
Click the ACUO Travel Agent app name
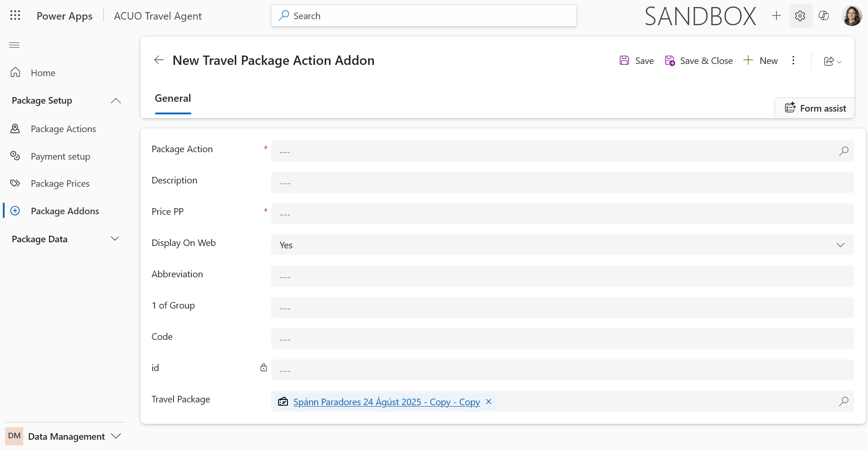click(158, 16)
